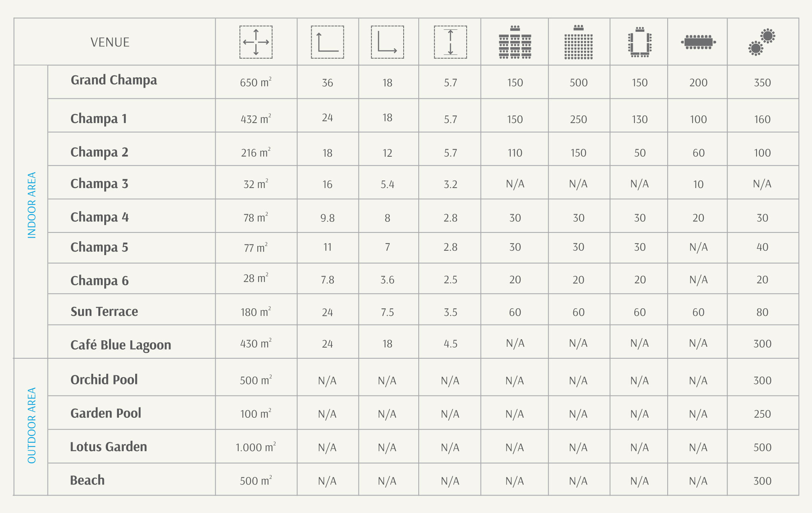The width and height of the screenshot is (812, 513).
Task: Select the Sun Terrace venue name
Action: (x=104, y=311)
